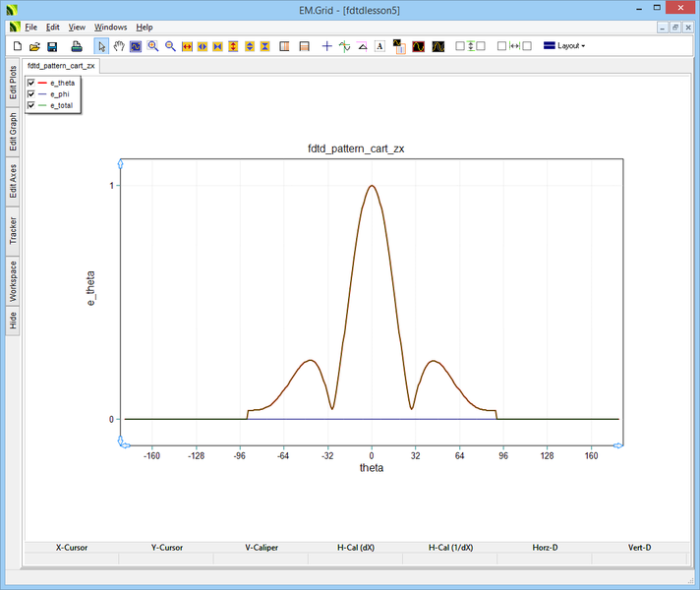
Task: Select the text annotation A tool
Action: coord(379,46)
